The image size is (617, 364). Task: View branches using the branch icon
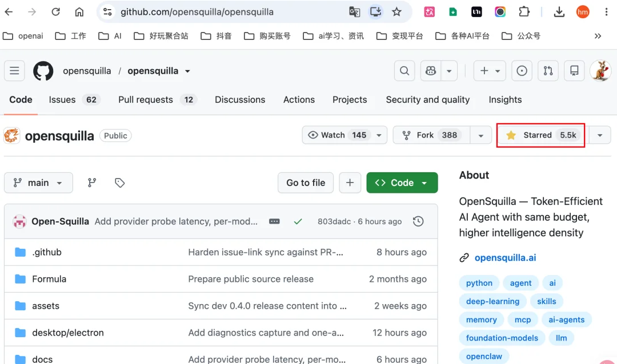pos(91,183)
